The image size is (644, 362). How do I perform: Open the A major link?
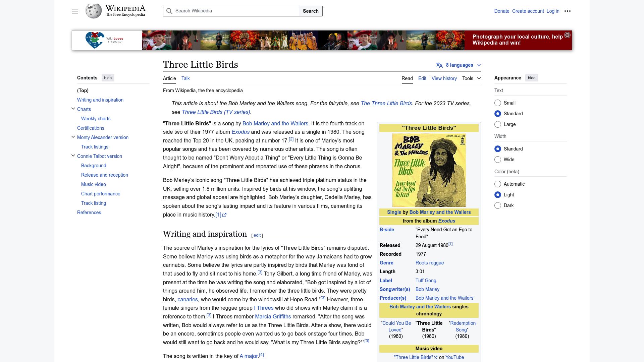[249, 356]
